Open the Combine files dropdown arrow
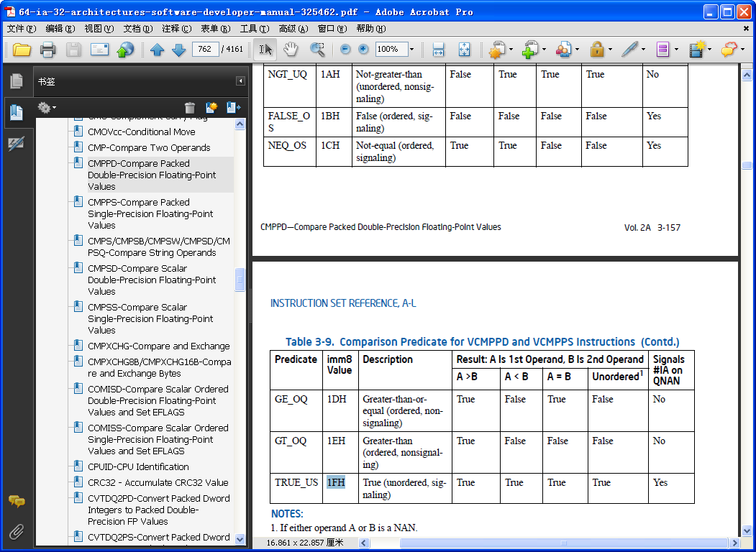 point(545,50)
